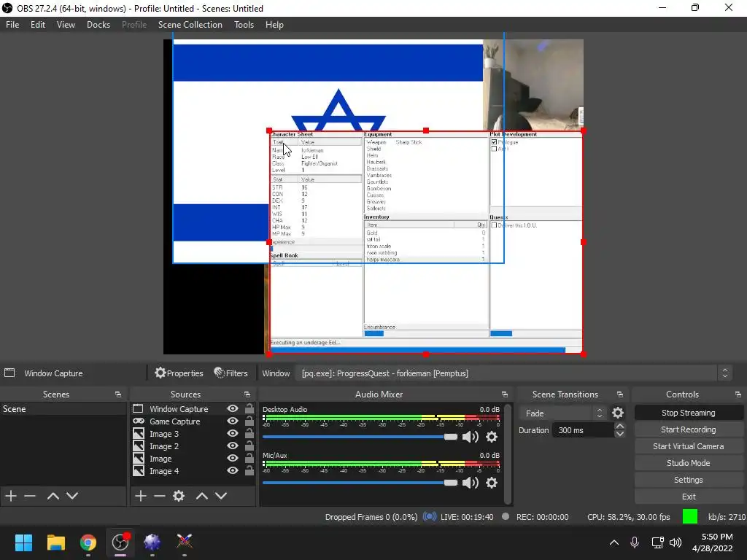Image resolution: width=747 pixels, height=560 pixels.
Task: Open source properties gear in Sources
Action: 179,496
